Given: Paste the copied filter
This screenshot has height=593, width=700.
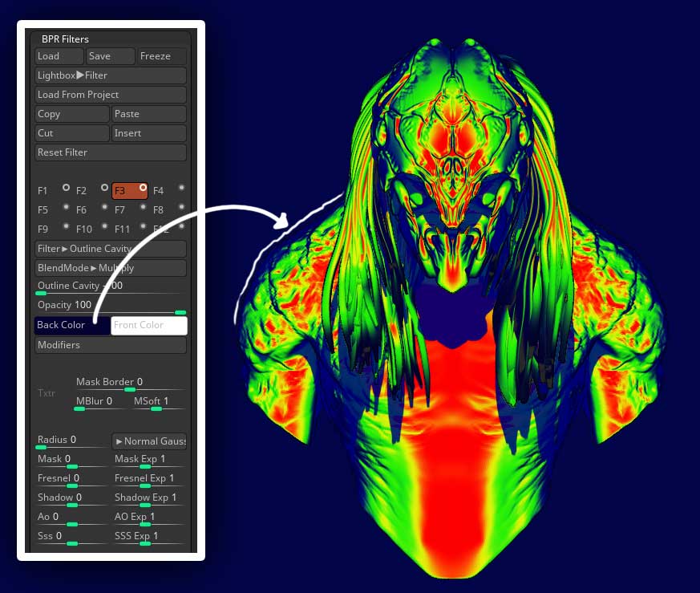Looking at the screenshot, I should click(148, 114).
